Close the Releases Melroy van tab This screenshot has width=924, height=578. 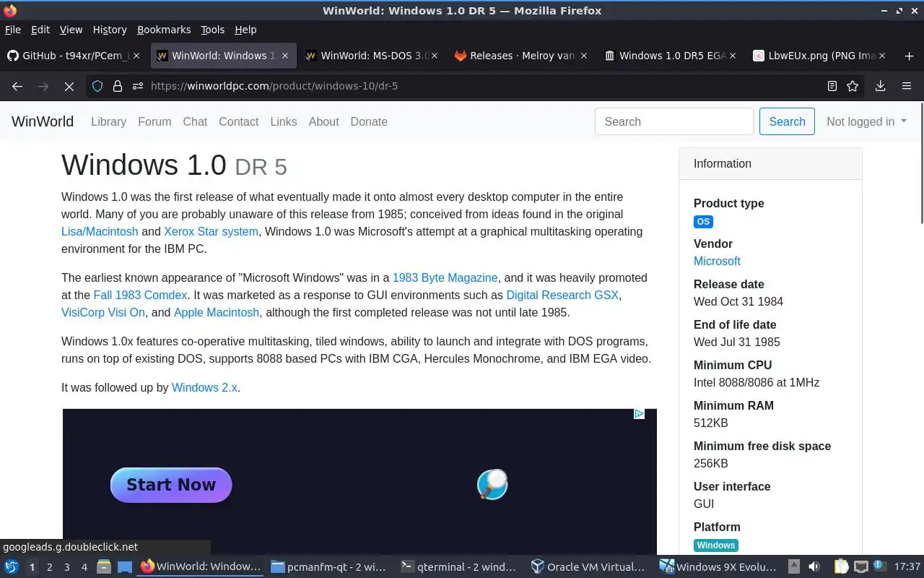(x=584, y=56)
